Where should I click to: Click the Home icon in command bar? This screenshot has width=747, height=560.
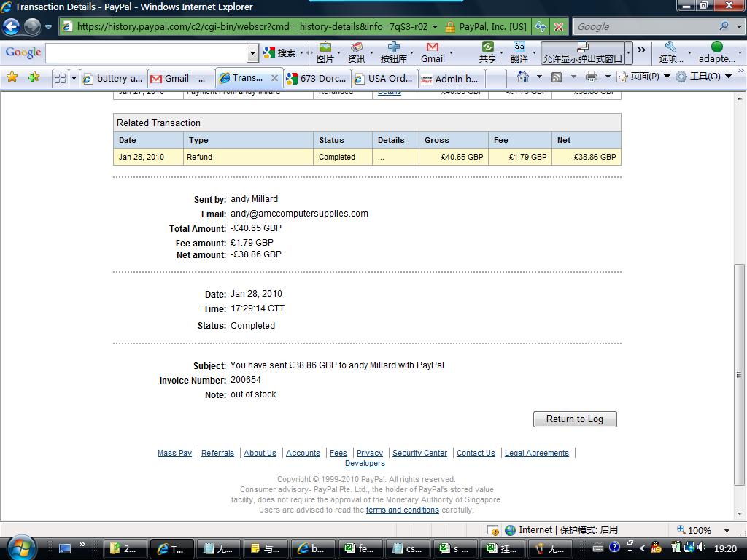coord(523,77)
